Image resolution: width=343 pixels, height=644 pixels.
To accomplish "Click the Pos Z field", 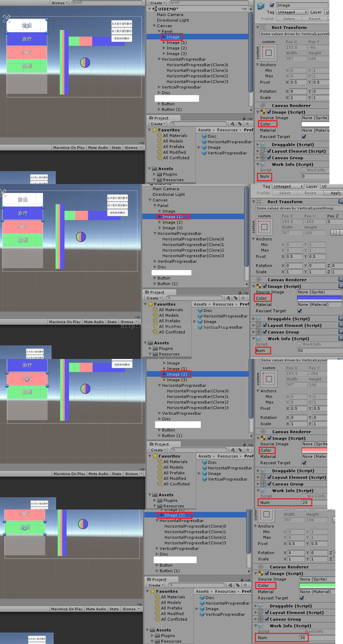I will [335, 222].
